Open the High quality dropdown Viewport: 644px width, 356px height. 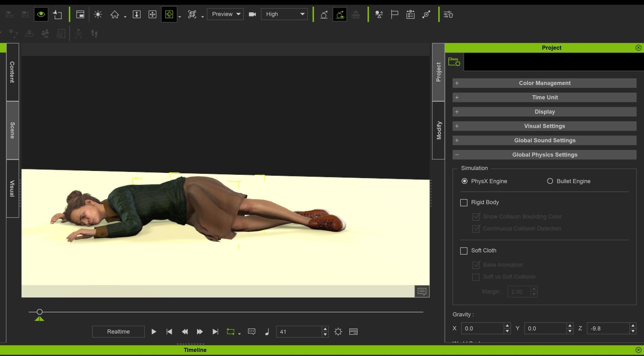point(284,14)
